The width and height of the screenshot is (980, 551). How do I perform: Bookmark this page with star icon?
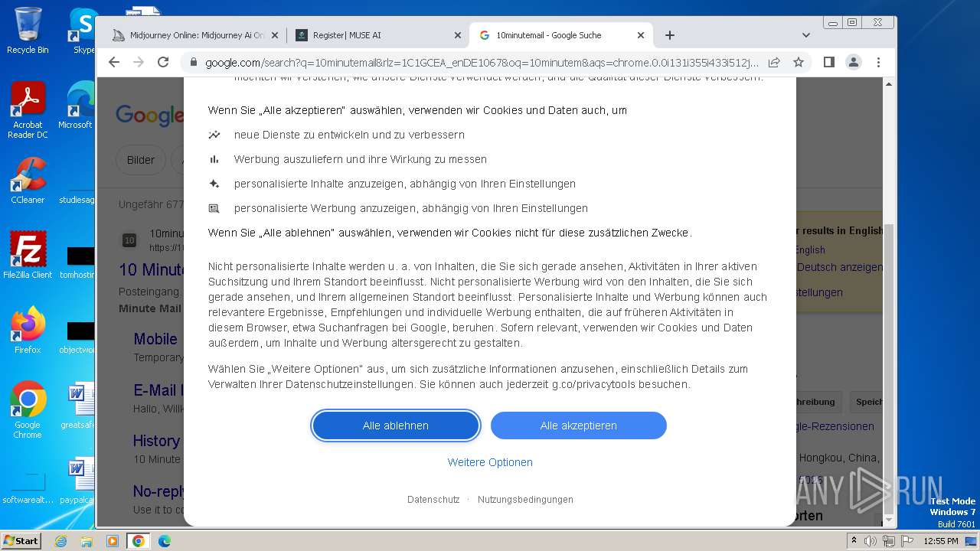click(x=799, y=62)
